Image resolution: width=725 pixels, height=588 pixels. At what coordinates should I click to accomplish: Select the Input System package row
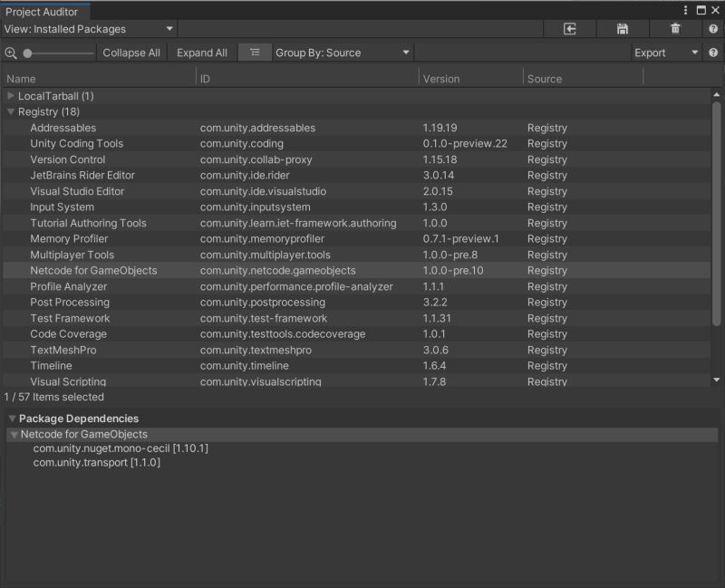click(356, 207)
